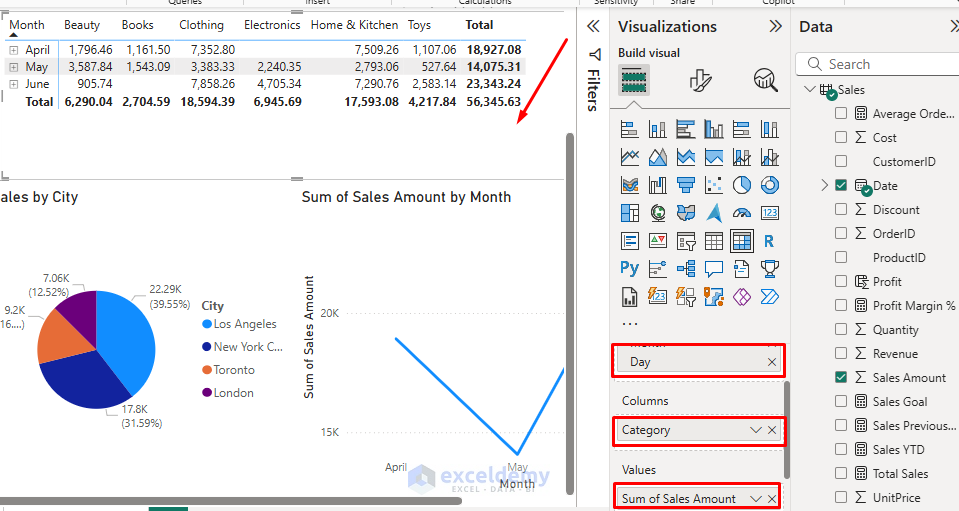
Task: Remove Sum of Sales Amount from Values
Action: click(772, 499)
